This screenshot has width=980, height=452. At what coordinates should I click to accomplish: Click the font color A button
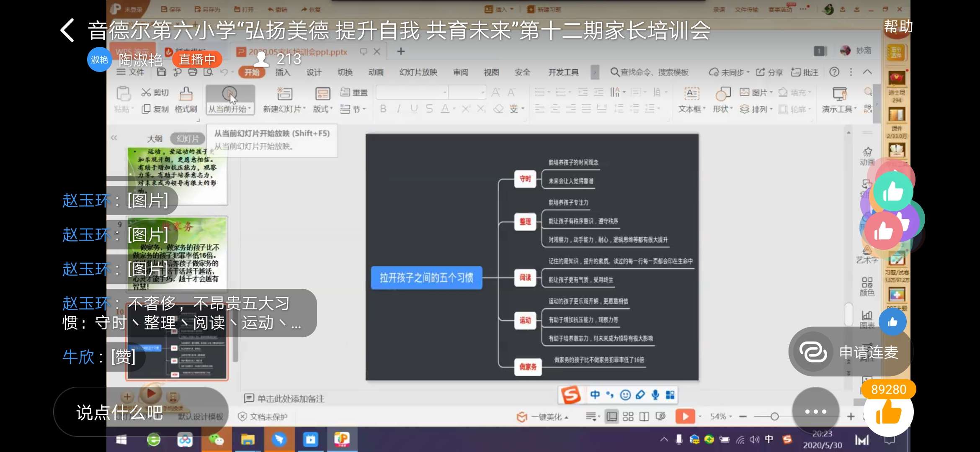click(445, 109)
